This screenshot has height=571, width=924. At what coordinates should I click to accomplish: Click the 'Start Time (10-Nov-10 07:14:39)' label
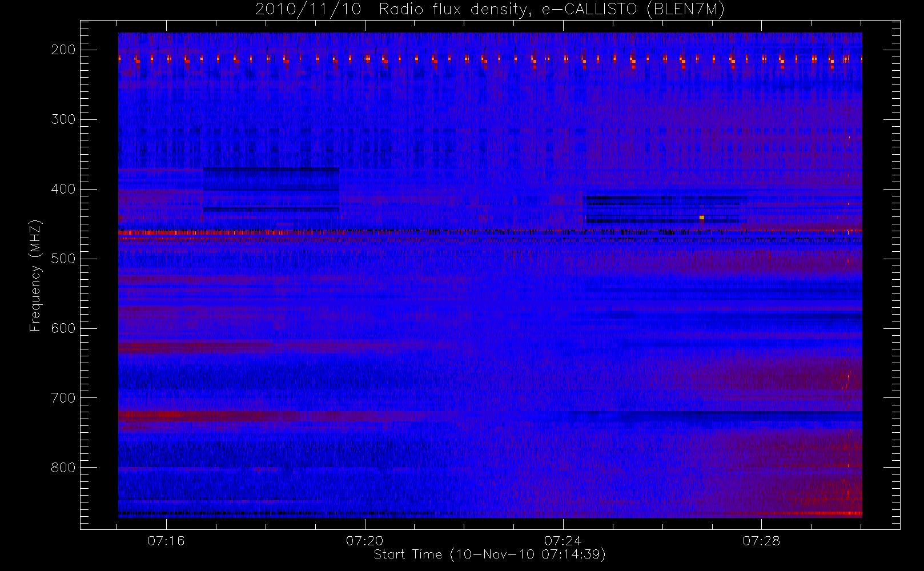tap(489, 554)
